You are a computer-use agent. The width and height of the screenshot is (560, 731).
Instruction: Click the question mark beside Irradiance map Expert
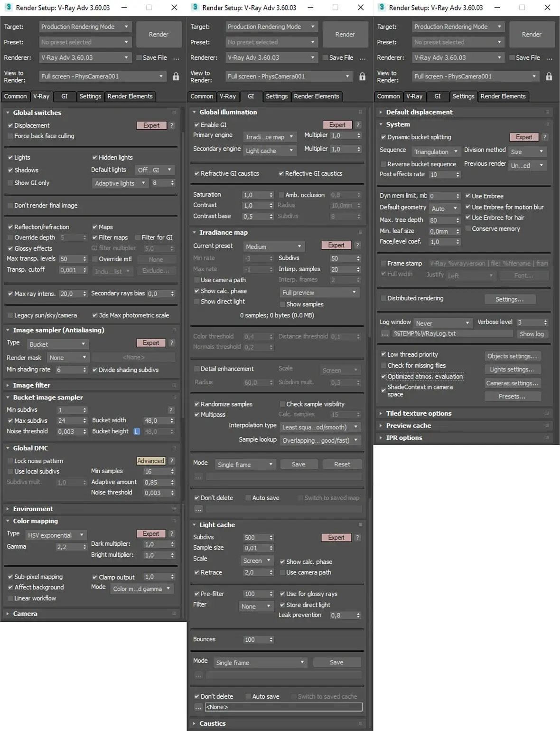tap(357, 245)
